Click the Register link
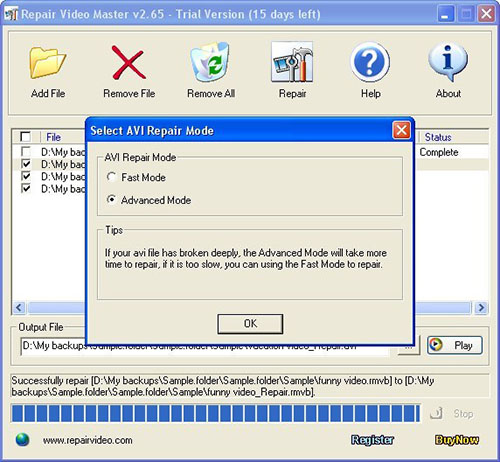The height and width of the screenshot is (462, 500). [x=372, y=440]
